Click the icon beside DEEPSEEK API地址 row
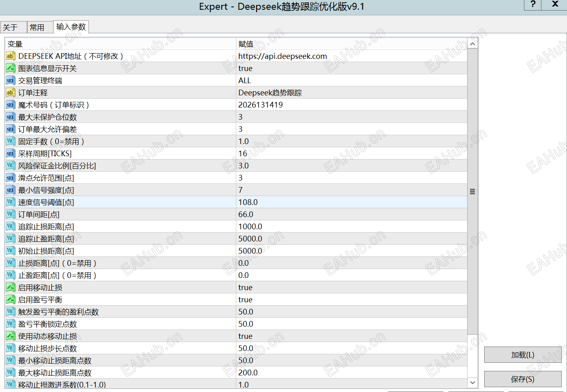The width and height of the screenshot is (567, 392). coord(11,56)
